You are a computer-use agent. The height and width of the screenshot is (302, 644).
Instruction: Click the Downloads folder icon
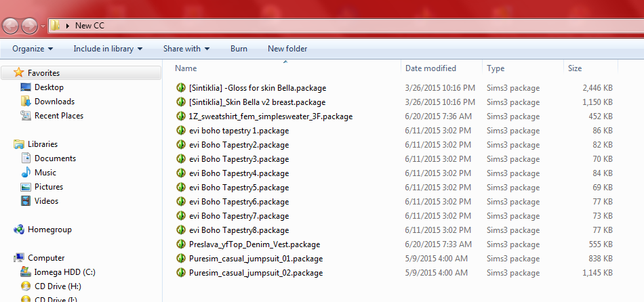(x=26, y=102)
